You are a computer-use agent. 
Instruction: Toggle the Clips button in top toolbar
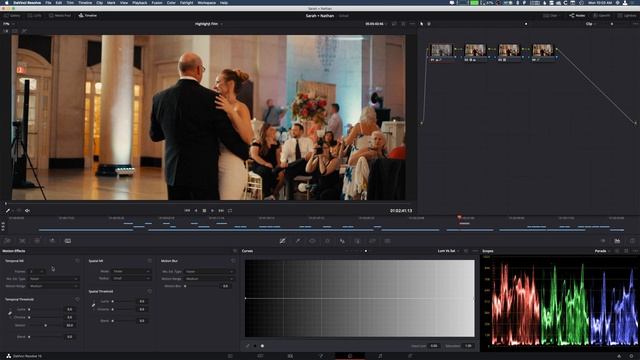[550, 16]
